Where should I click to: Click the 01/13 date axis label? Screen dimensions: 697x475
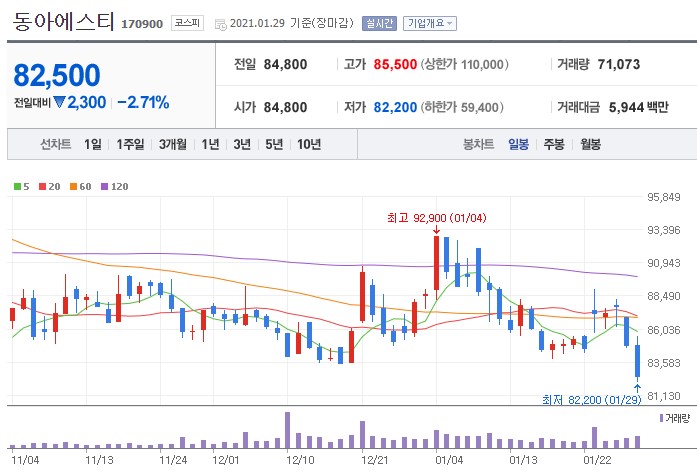coord(523,459)
